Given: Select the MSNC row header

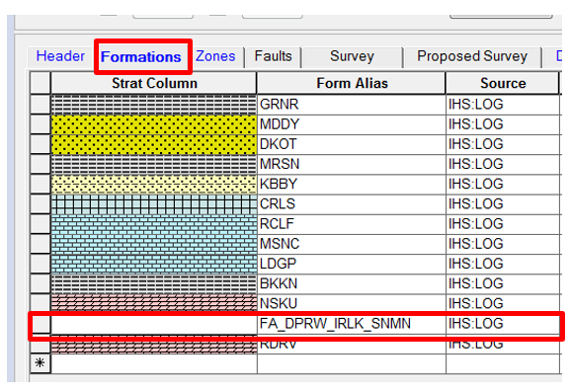Looking at the screenshot, I should (40, 244).
